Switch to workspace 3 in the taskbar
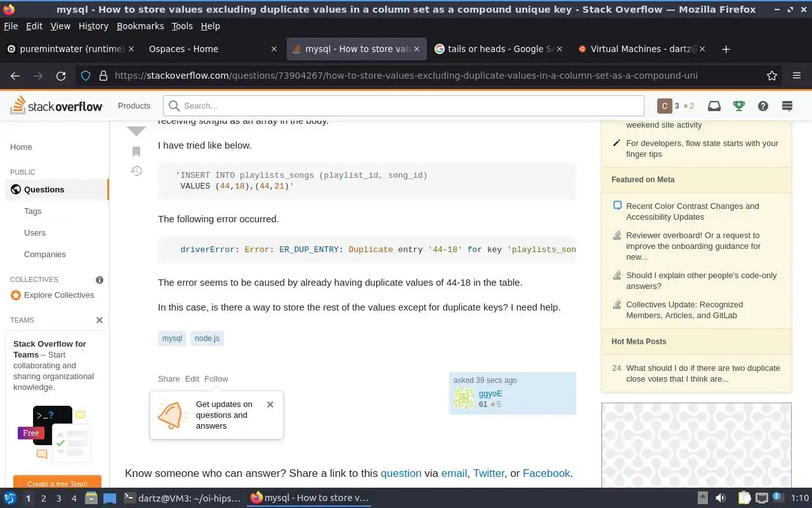Viewport: 812px width, 508px height. (x=59, y=498)
